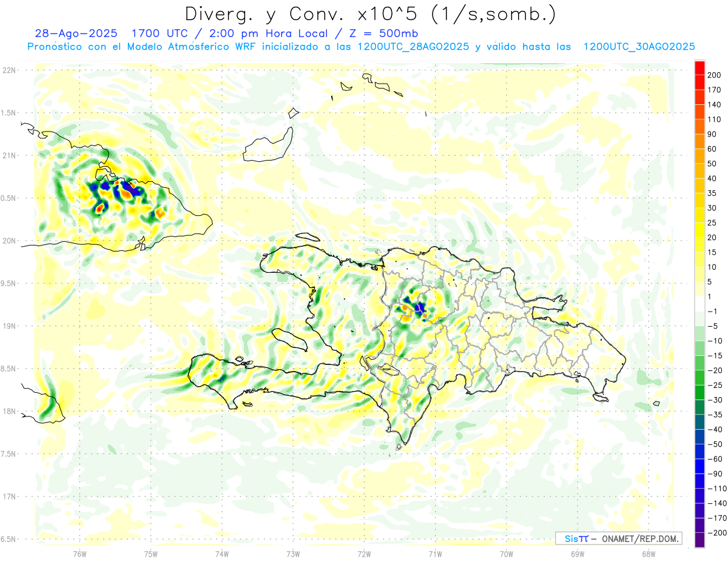This screenshot has width=728, height=562.
Task: Click the longitude label '69W'
Action: point(577,554)
